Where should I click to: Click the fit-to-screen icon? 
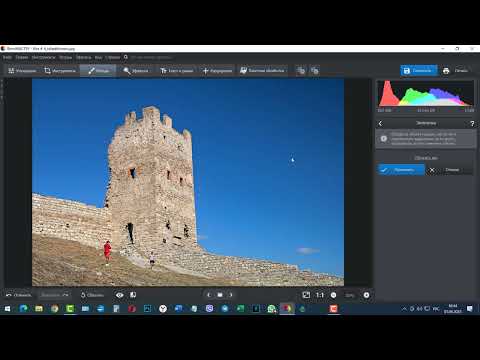[306, 295]
